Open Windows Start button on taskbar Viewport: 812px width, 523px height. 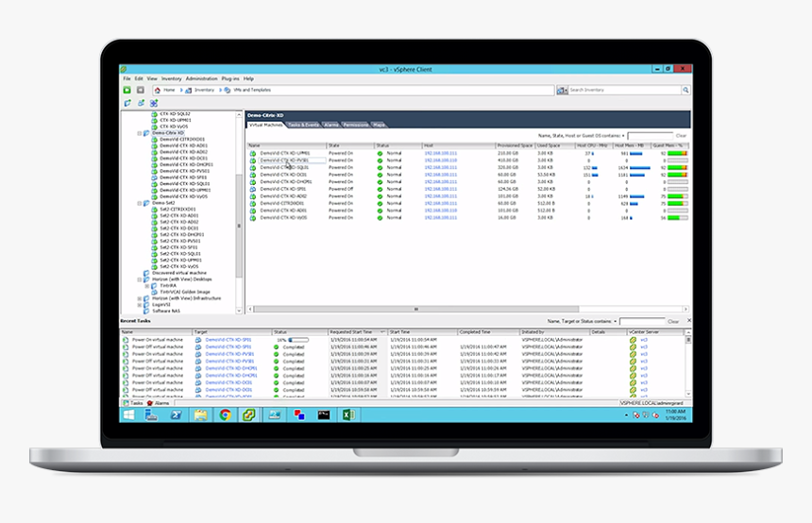click(x=129, y=414)
